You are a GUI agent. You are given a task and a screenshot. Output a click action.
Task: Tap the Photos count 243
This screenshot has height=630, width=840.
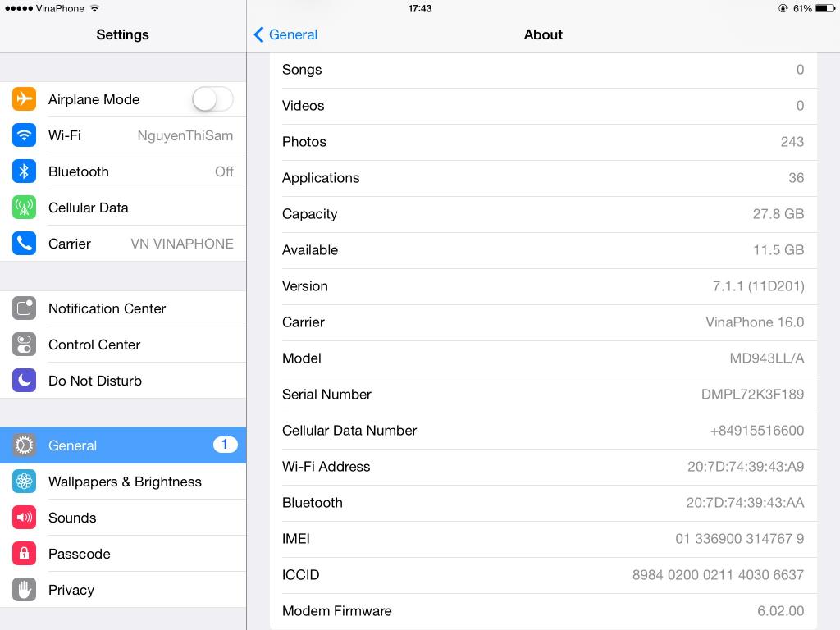792,141
